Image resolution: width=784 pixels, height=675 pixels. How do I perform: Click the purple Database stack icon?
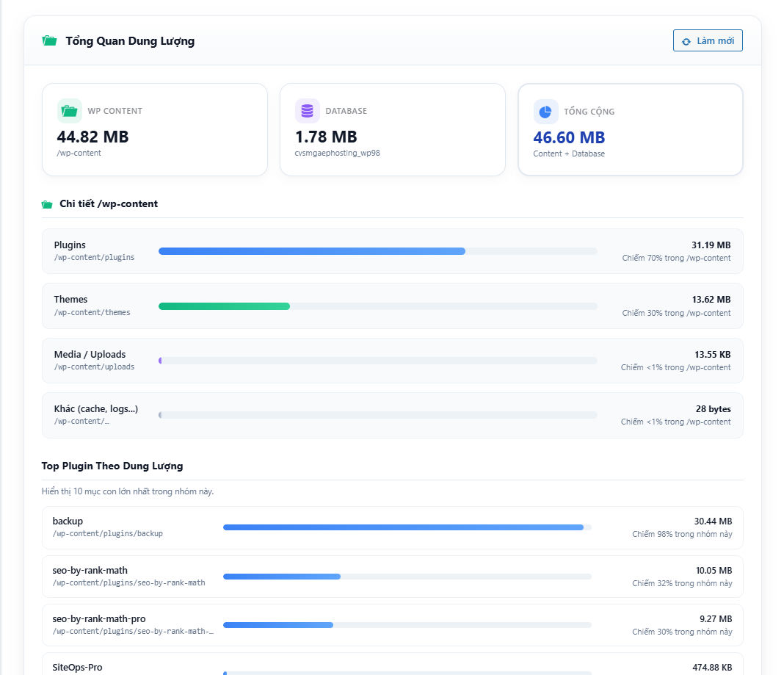pos(307,111)
